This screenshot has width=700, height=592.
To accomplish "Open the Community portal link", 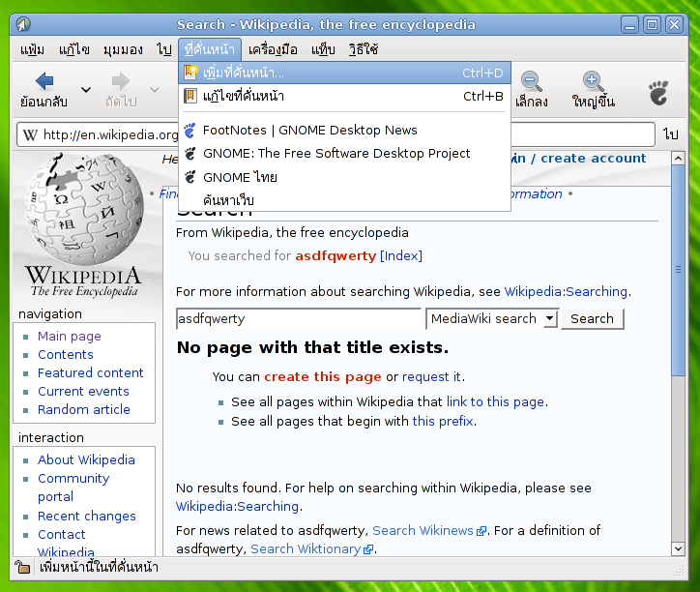I will [x=73, y=488].
